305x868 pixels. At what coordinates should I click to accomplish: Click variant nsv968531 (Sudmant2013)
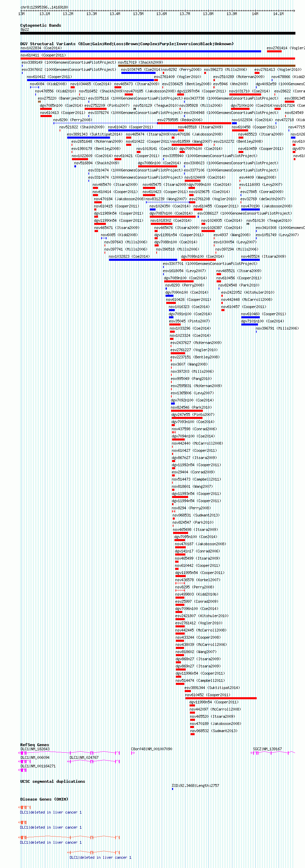[196, 515]
